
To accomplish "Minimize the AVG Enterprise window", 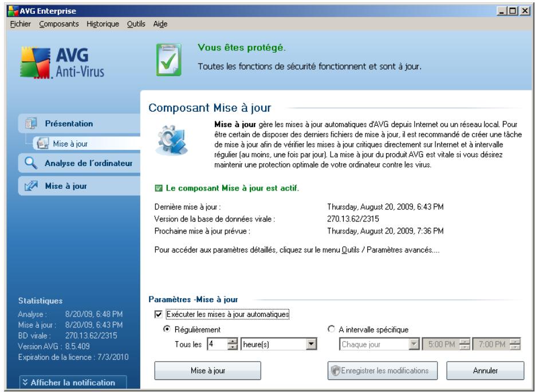I will 501,11.
